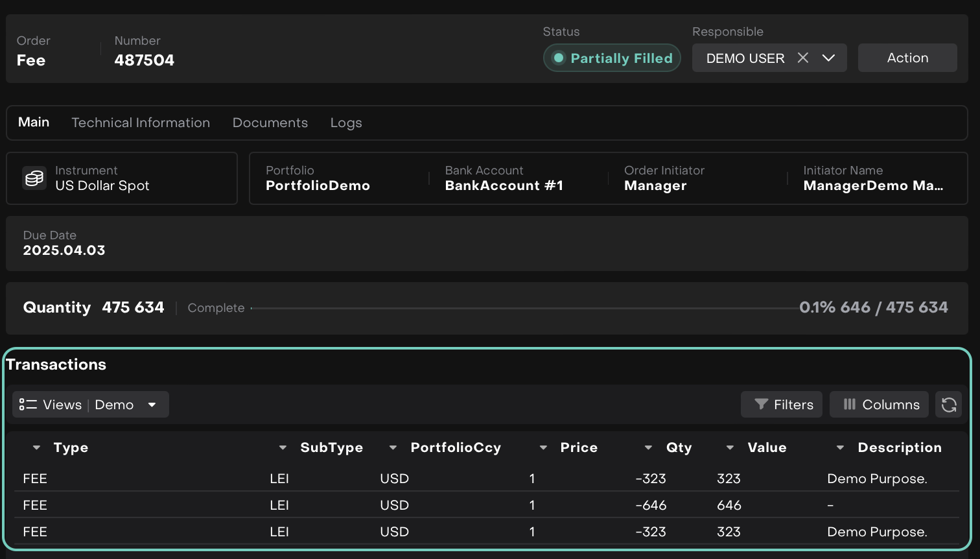Open the Type column sort arrow
980x559 pixels.
click(36, 447)
